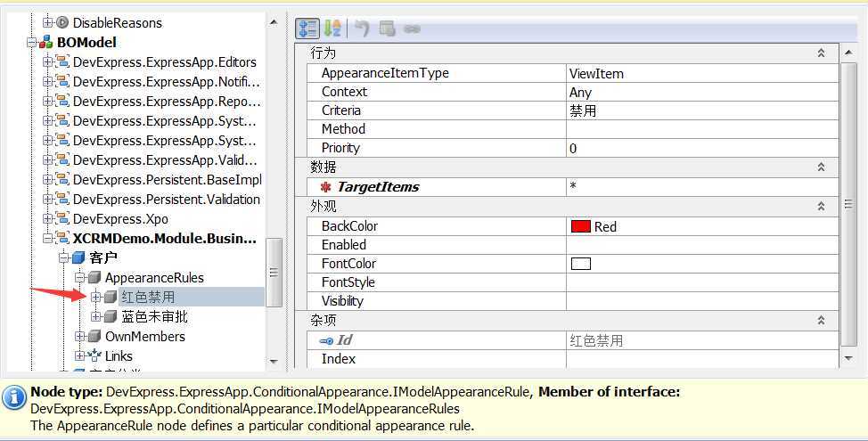Click the DisableReasons node icon
The image size is (868, 441).
click(62, 22)
